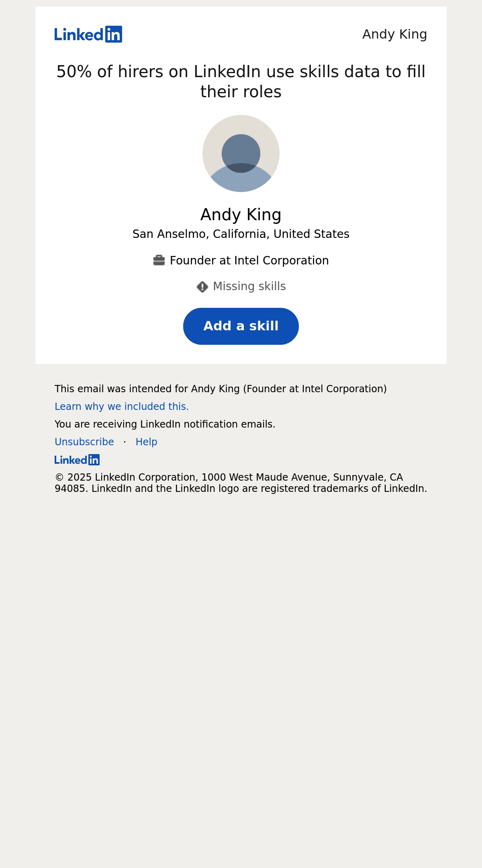The height and width of the screenshot is (868, 482).
Task: Click the LinkedIn logo in the email header
Action: pos(88,34)
